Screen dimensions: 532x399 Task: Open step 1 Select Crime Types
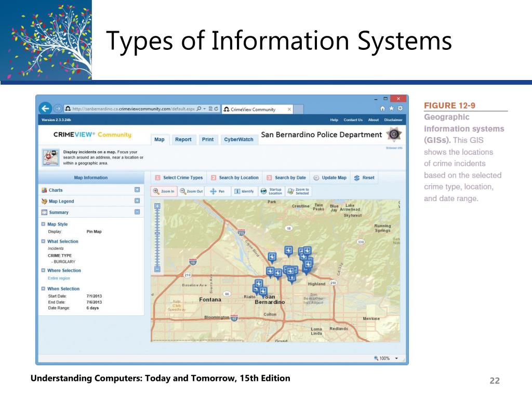[x=179, y=178]
